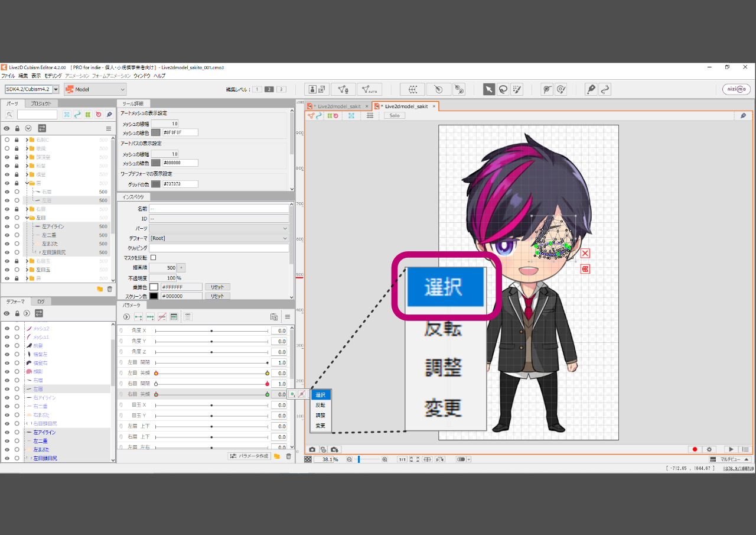Choose 反転 in the small context menu
756x535 pixels.
(321, 405)
